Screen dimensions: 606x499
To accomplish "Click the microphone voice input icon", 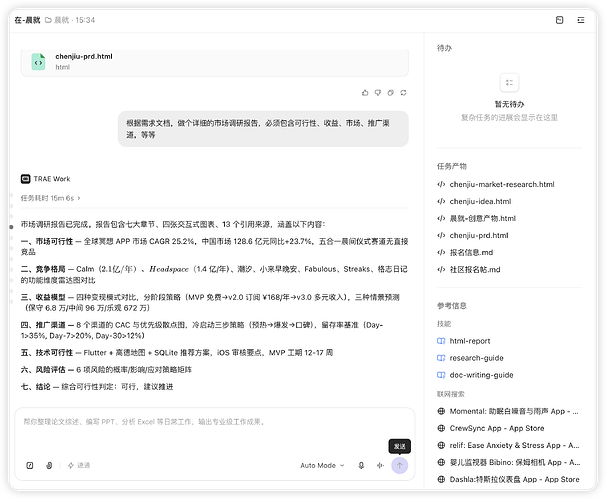I will pos(361,465).
